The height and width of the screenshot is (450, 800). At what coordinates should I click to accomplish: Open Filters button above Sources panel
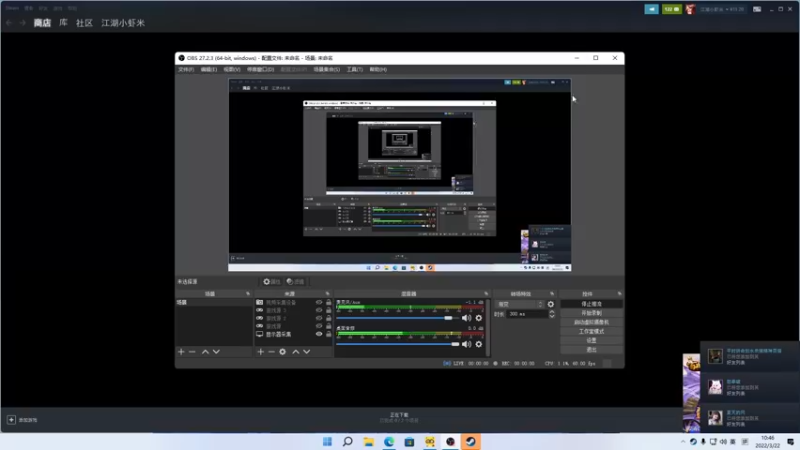(x=295, y=282)
